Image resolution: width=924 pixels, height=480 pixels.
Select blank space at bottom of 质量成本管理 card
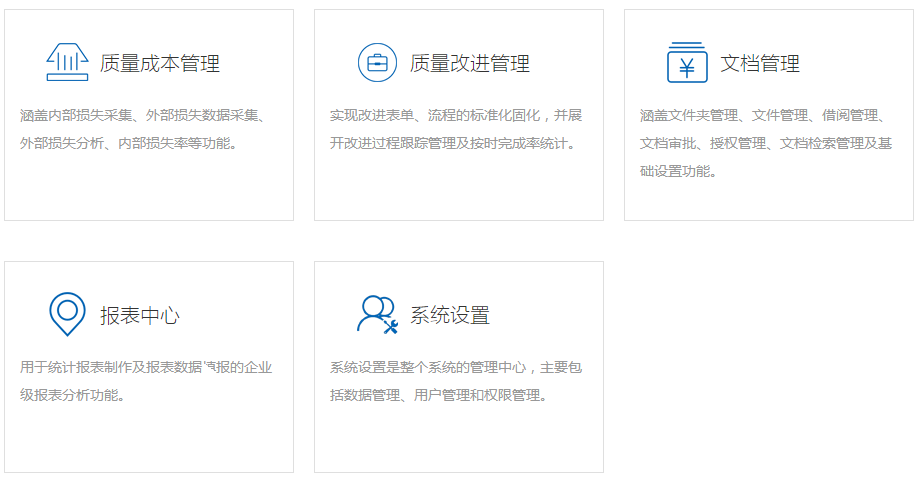(x=149, y=190)
